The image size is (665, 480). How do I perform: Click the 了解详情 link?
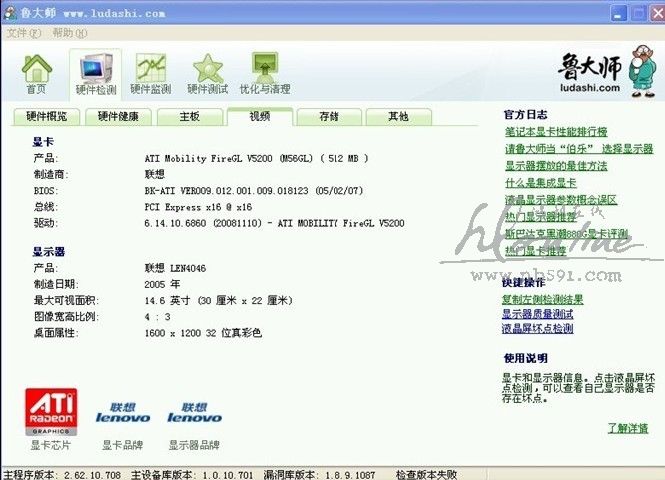628,428
